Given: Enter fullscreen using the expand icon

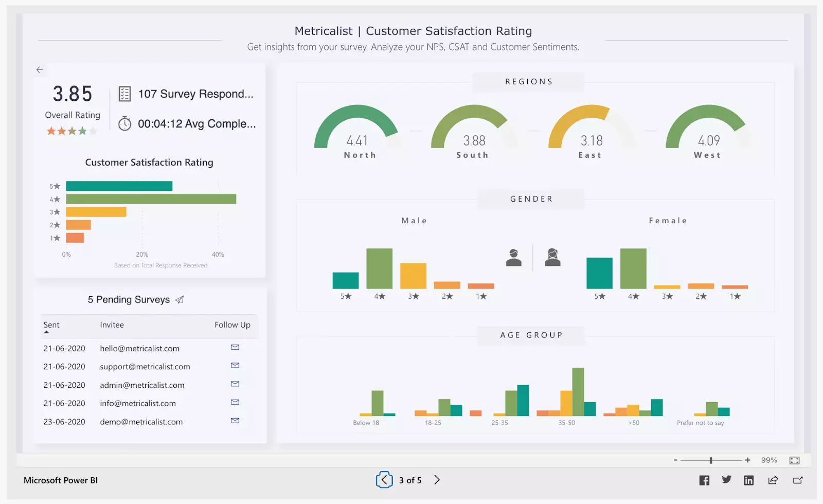Looking at the screenshot, I should (795, 460).
